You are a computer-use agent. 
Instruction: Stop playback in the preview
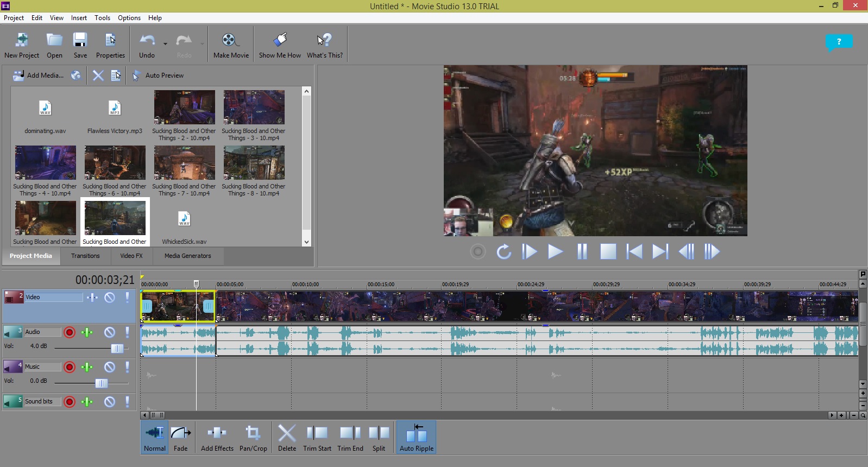tap(608, 252)
